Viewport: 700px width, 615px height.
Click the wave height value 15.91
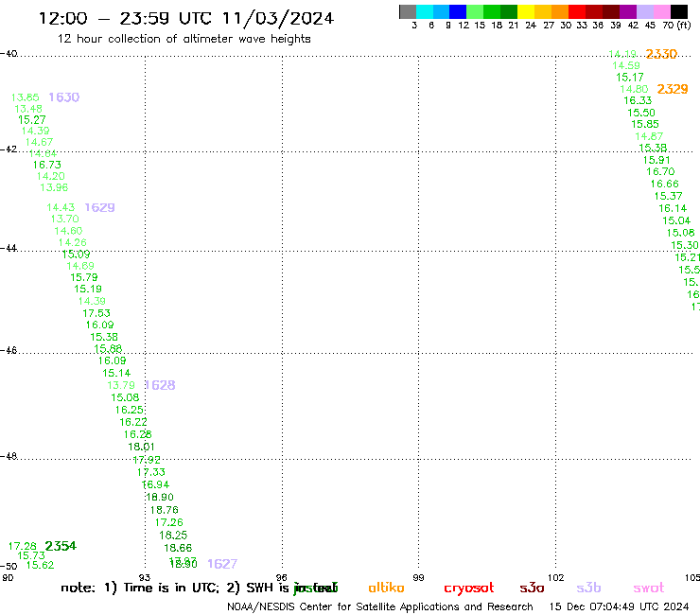656,160
